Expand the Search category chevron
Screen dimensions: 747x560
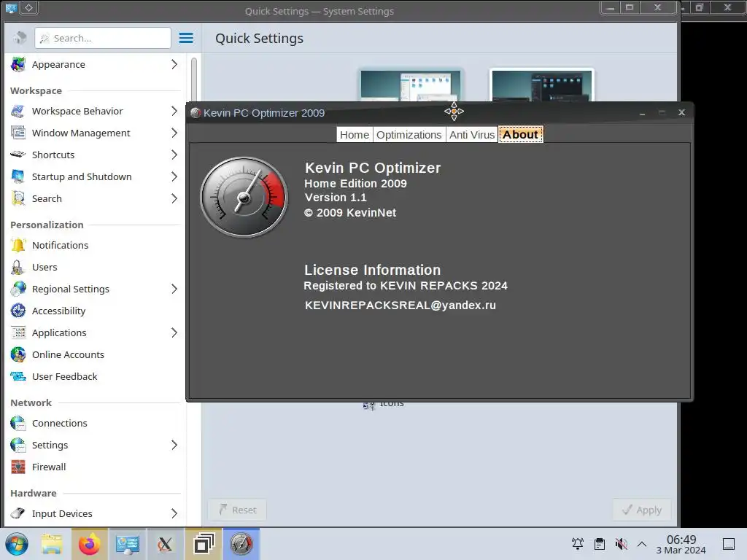tap(174, 198)
